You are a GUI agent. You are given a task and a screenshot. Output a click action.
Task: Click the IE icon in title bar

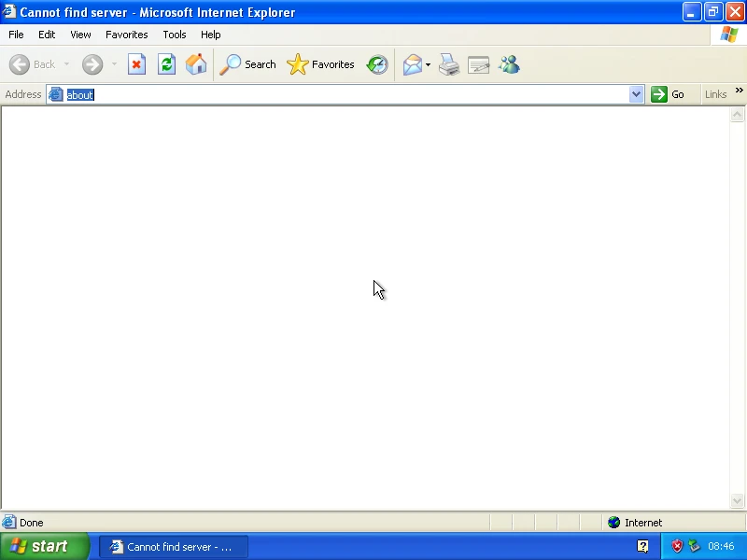tap(9, 11)
